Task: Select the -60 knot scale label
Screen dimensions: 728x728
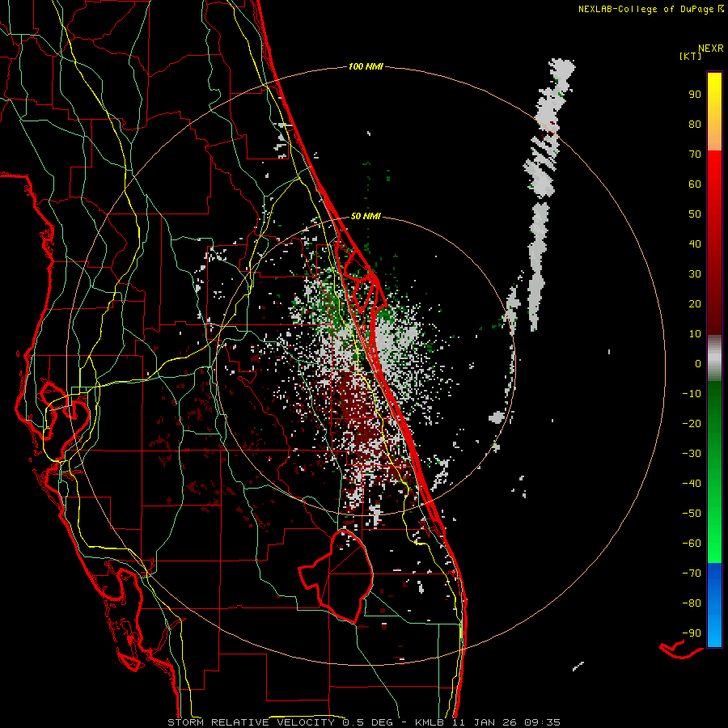Action: [x=692, y=544]
